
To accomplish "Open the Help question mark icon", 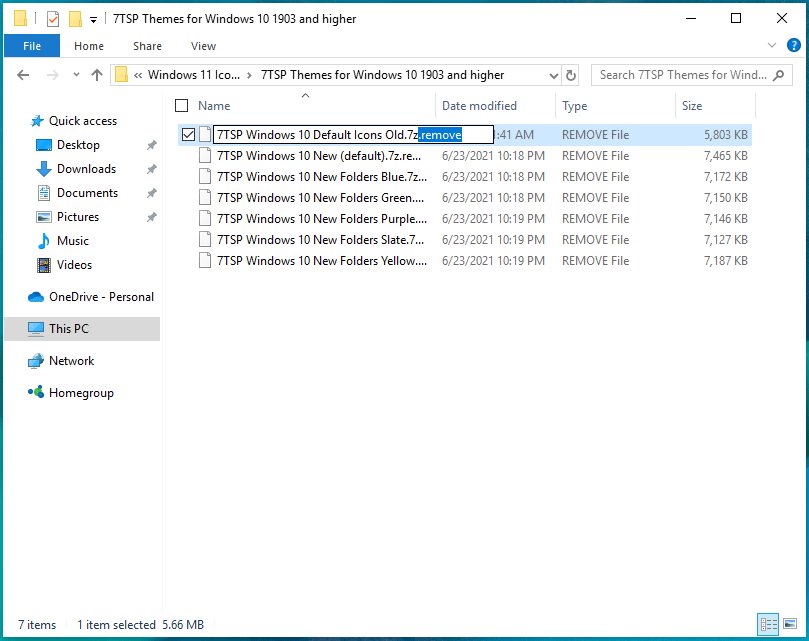I will pos(790,46).
